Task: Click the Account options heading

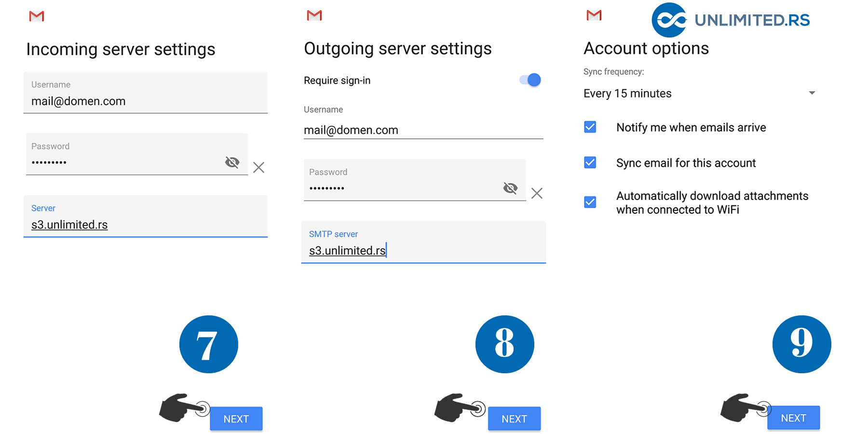Action: coord(646,48)
